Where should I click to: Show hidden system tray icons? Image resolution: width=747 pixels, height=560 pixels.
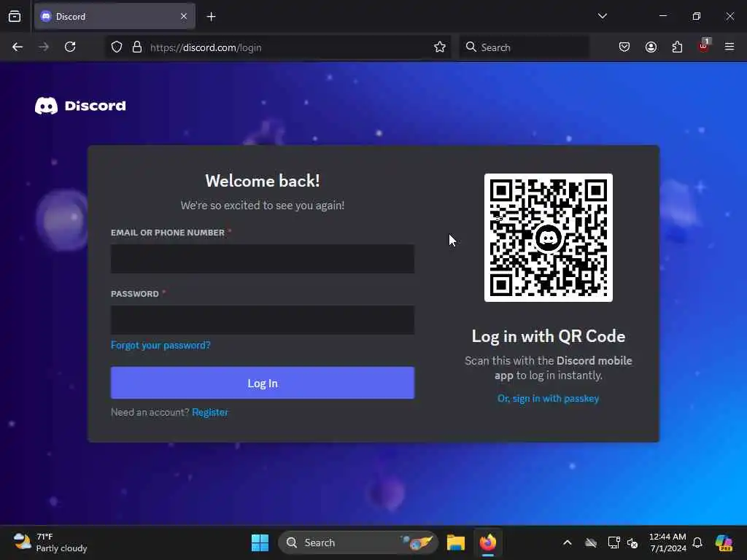tap(568, 542)
